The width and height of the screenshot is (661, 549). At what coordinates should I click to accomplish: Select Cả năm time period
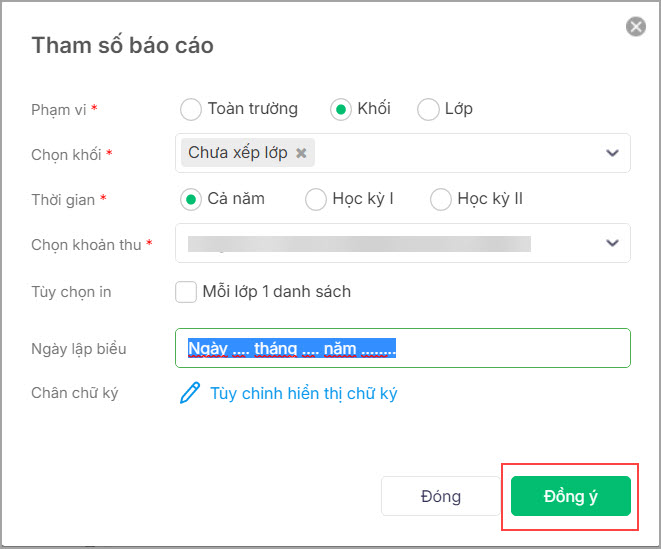coord(190,199)
